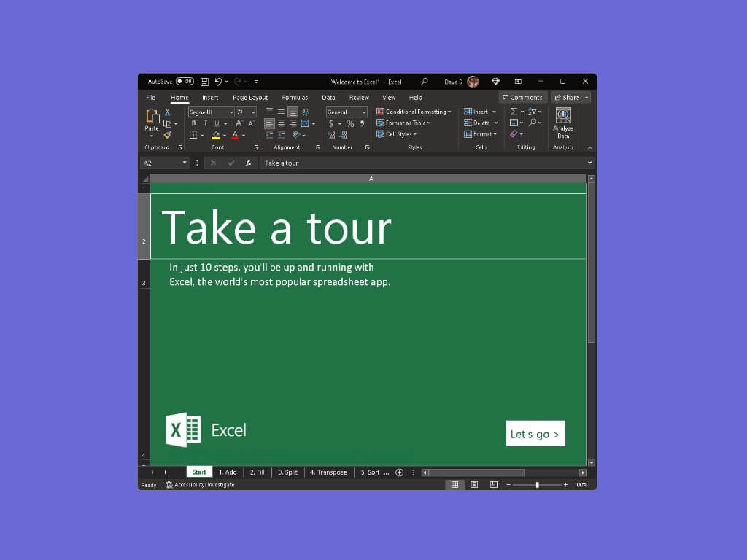Click the Save icon in title bar
This screenshot has height=560, width=747.
(x=204, y=82)
